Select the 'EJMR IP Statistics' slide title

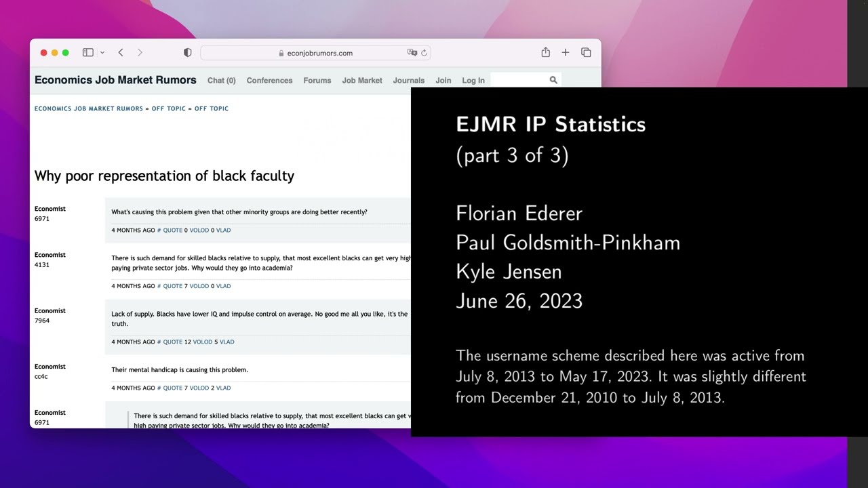coord(551,124)
